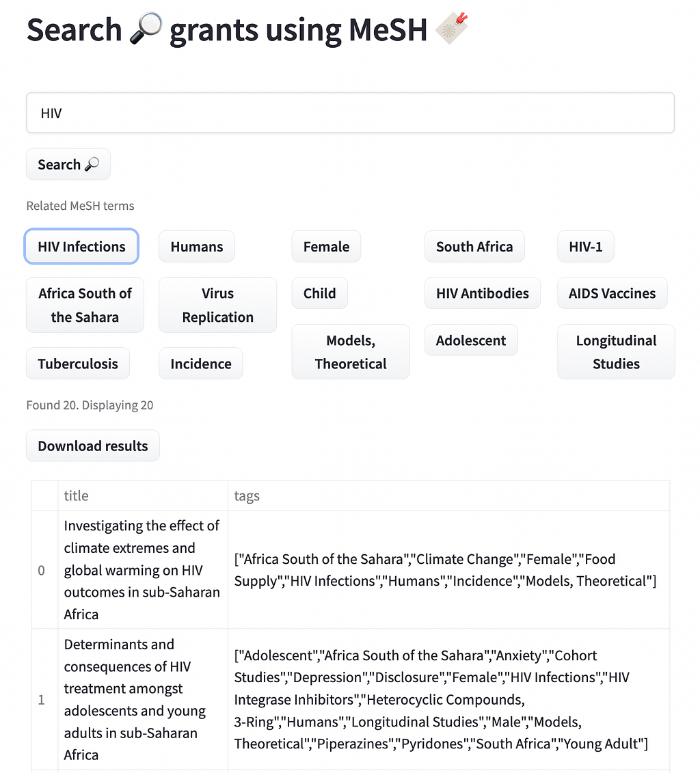Select the Humans MeSH term
The width and height of the screenshot is (700, 773).
point(197,247)
